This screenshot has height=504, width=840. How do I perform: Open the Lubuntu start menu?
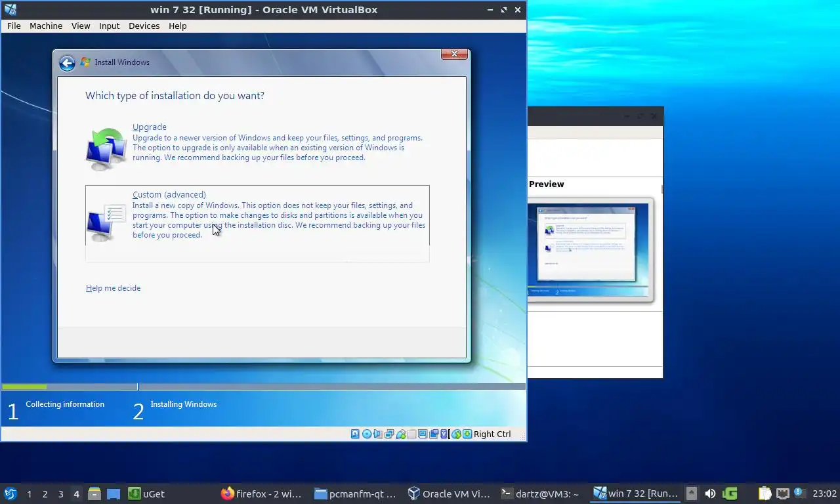tap(10, 493)
